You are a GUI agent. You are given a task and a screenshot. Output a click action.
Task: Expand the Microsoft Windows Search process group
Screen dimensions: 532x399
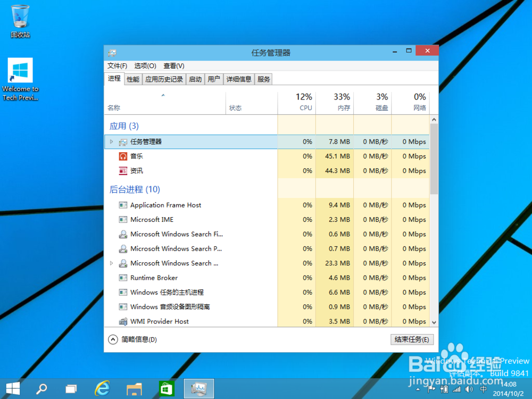coord(111,263)
